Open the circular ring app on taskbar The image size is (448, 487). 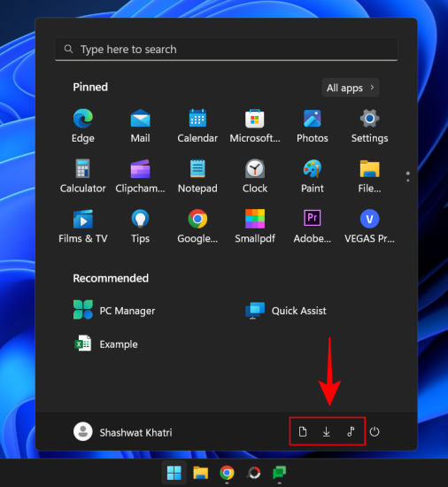(253, 473)
